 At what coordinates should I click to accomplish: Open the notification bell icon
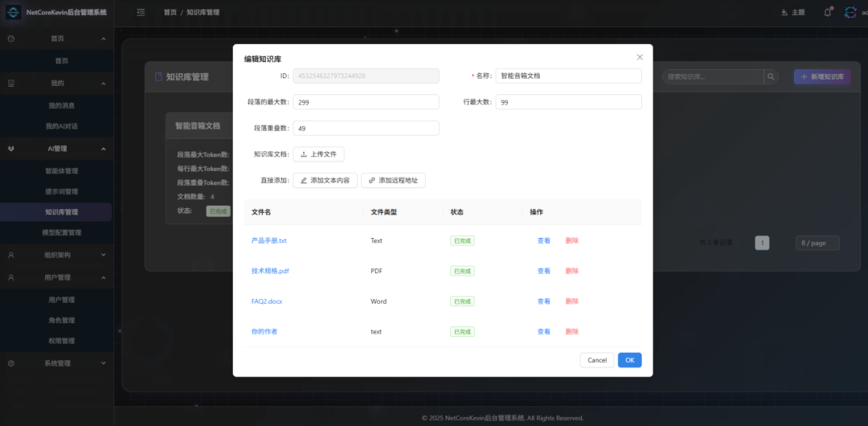[828, 12]
